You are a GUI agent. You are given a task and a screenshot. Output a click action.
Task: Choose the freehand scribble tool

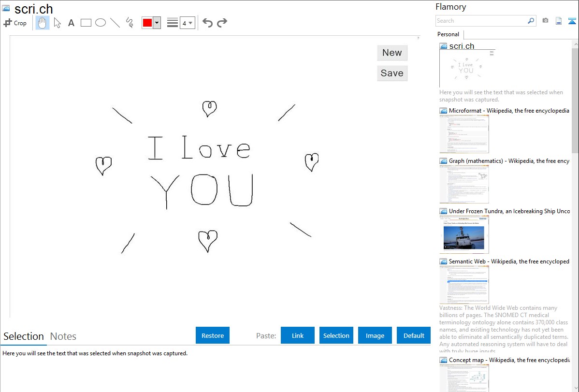click(130, 23)
